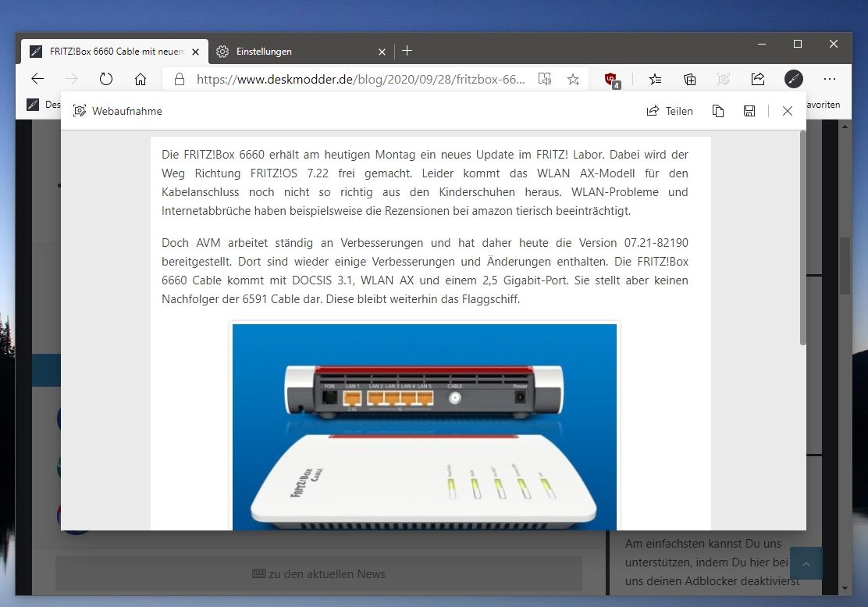Save the web capture with disk icon
This screenshot has height=607, width=868.
[749, 111]
